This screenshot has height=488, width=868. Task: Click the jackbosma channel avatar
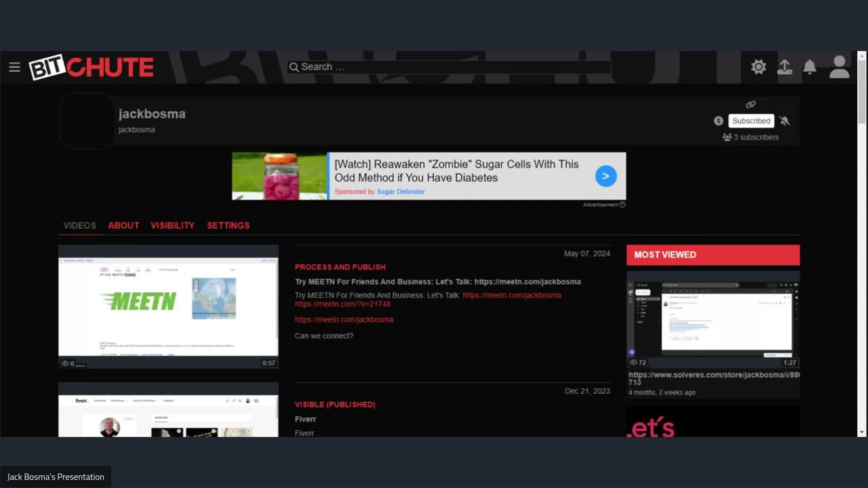tap(86, 121)
